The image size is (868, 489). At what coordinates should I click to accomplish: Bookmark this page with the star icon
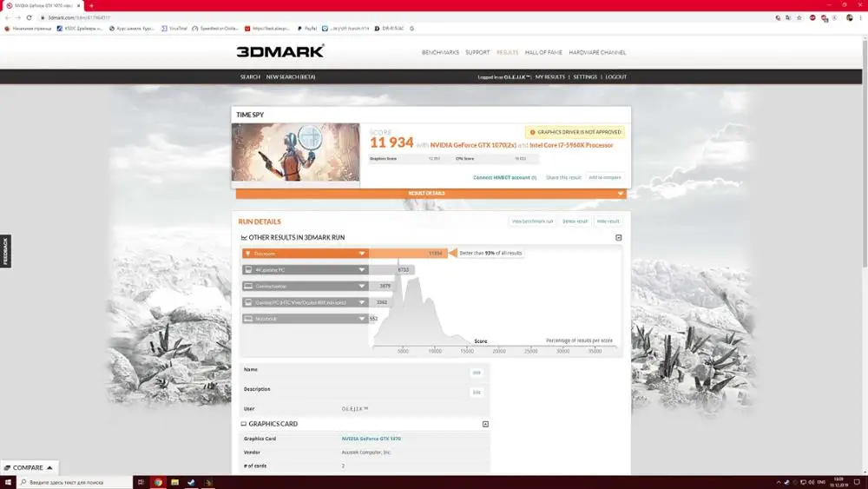point(799,17)
